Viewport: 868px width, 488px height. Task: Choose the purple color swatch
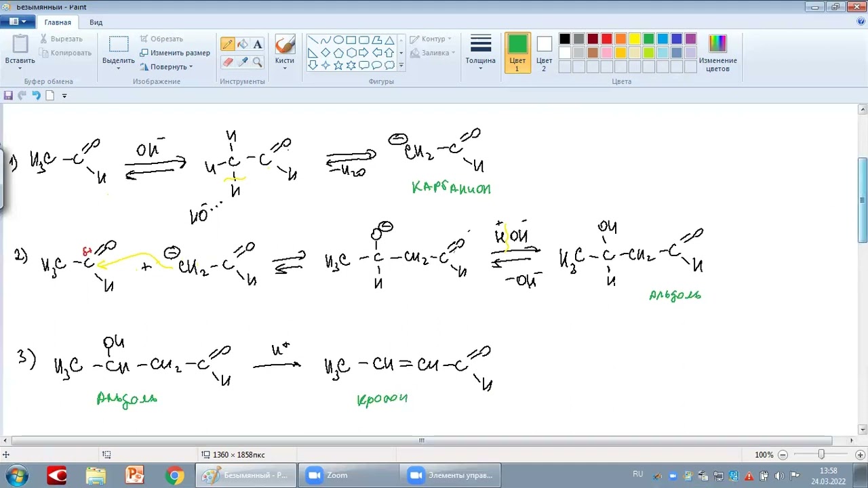pyautogui.click(x=690, y=39)
